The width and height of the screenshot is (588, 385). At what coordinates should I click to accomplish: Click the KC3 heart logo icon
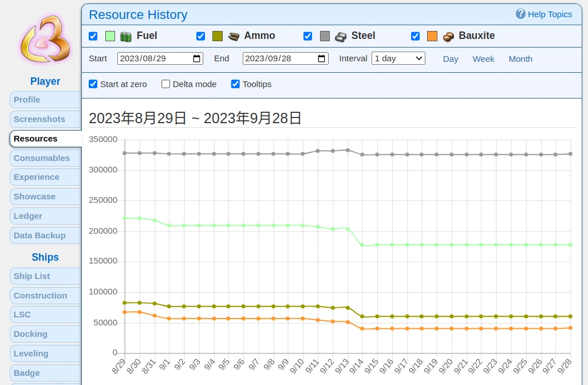45,40
